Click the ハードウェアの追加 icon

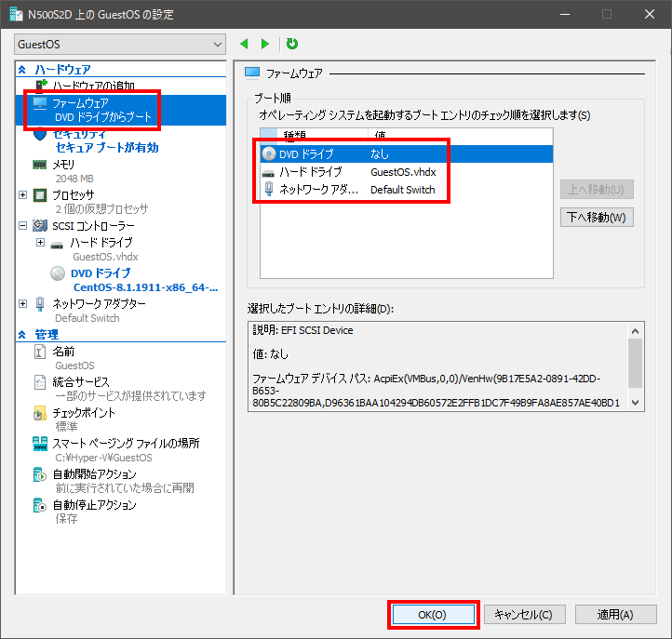coord(41,86)
